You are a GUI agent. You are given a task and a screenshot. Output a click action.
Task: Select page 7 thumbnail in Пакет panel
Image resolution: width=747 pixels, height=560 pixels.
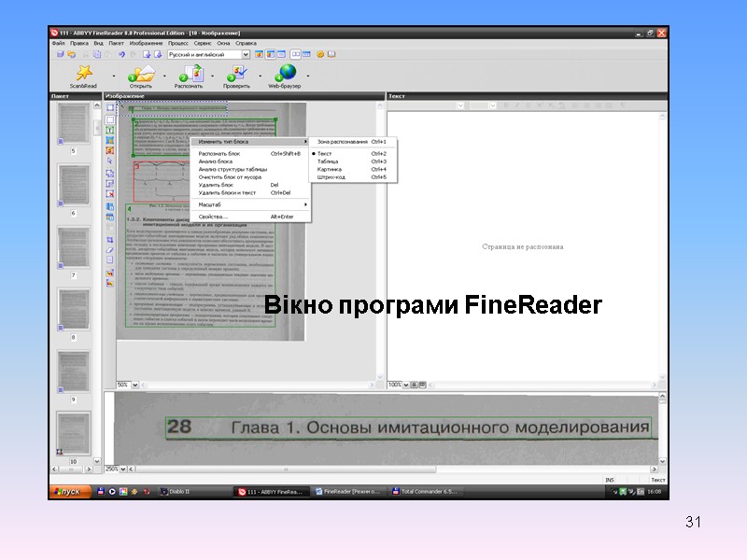click(73, 247)
